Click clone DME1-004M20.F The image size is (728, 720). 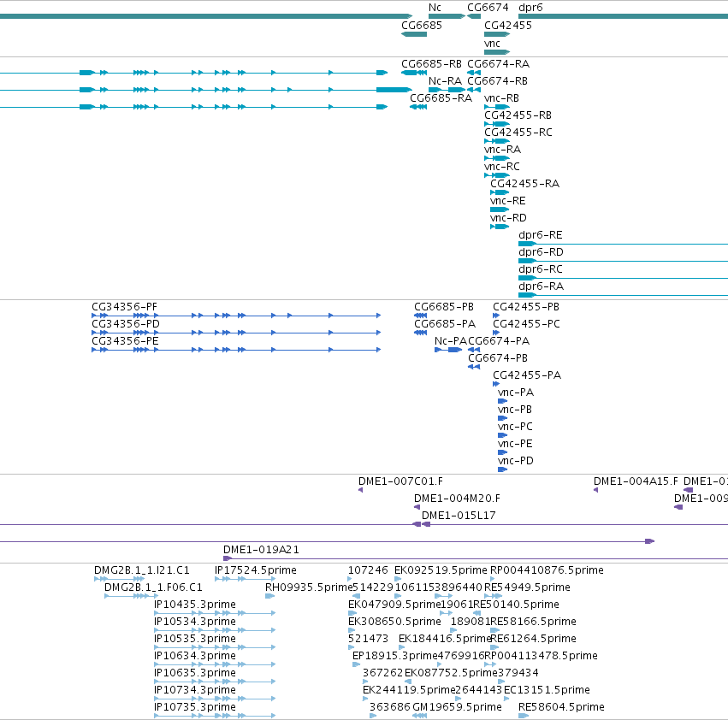click(458, 499)
